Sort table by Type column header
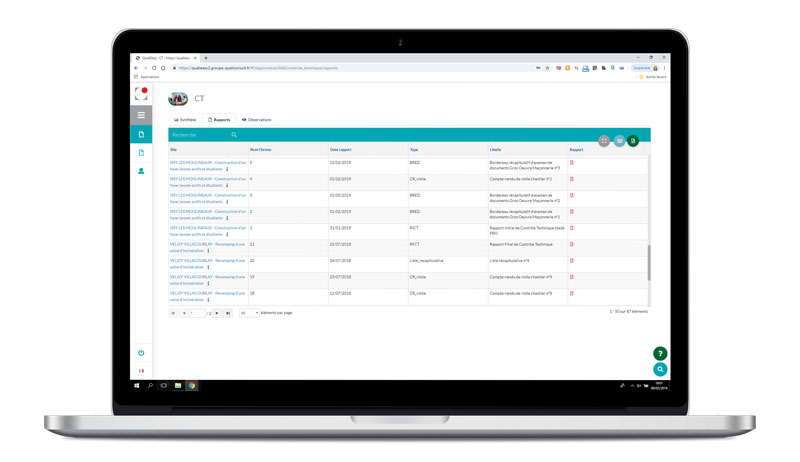800x462 pixels. (414, 149)
